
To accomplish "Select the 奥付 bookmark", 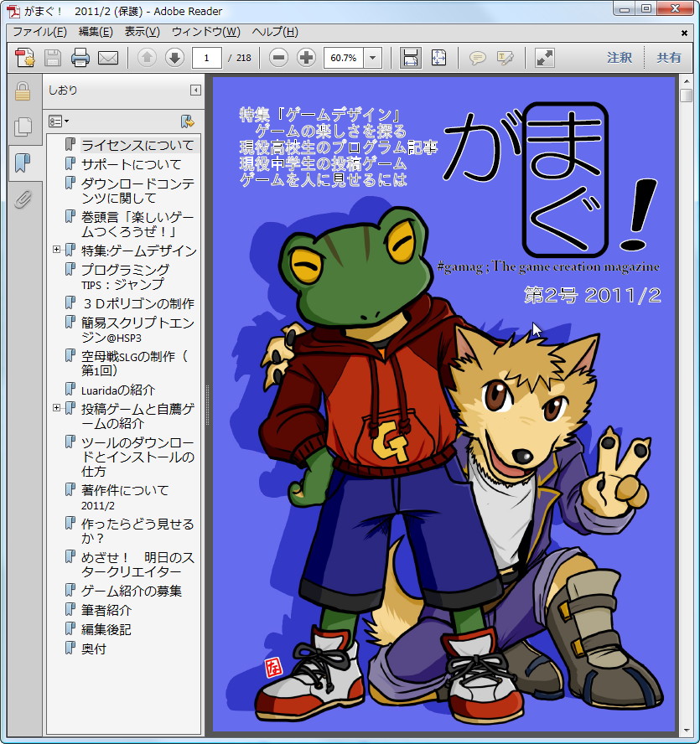I will [94, 648].
